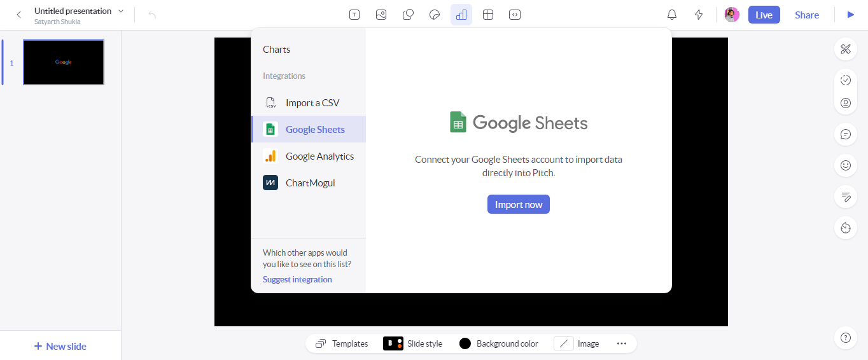
Task: Click the background Image option
Action: click(x=577, y=343)
